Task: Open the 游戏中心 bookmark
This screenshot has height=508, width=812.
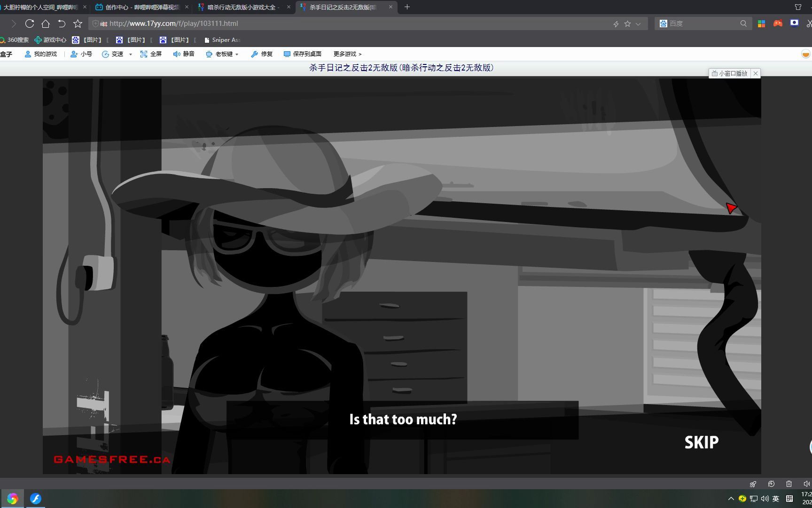Action: (50, 40)
